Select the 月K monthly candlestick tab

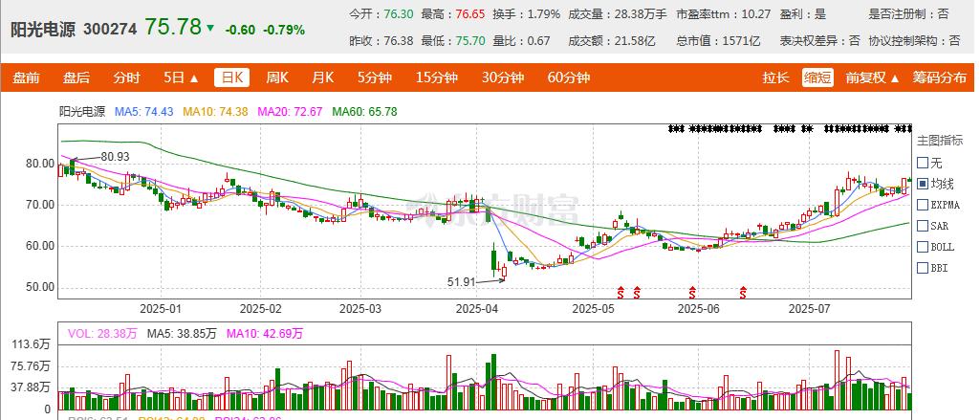323,78
